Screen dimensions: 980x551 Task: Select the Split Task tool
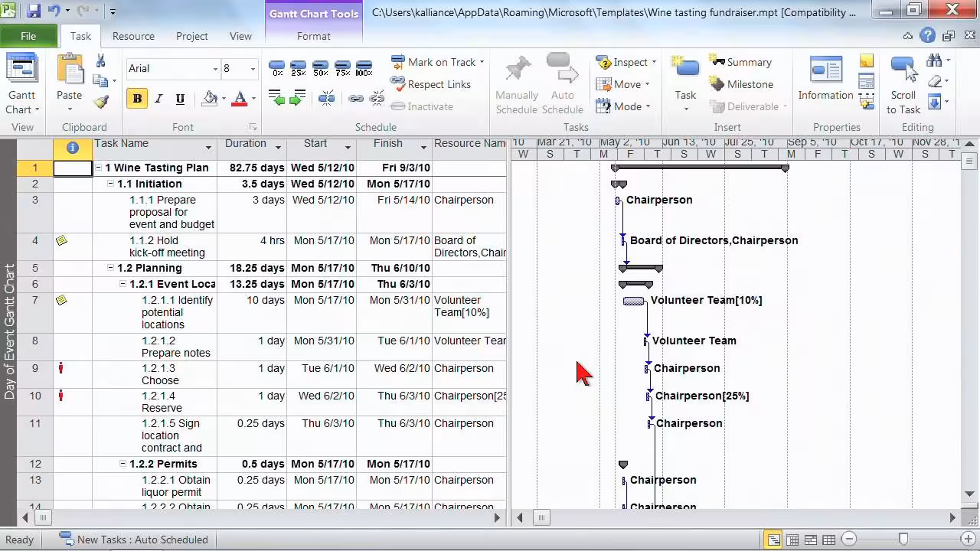tap(328, 98)
